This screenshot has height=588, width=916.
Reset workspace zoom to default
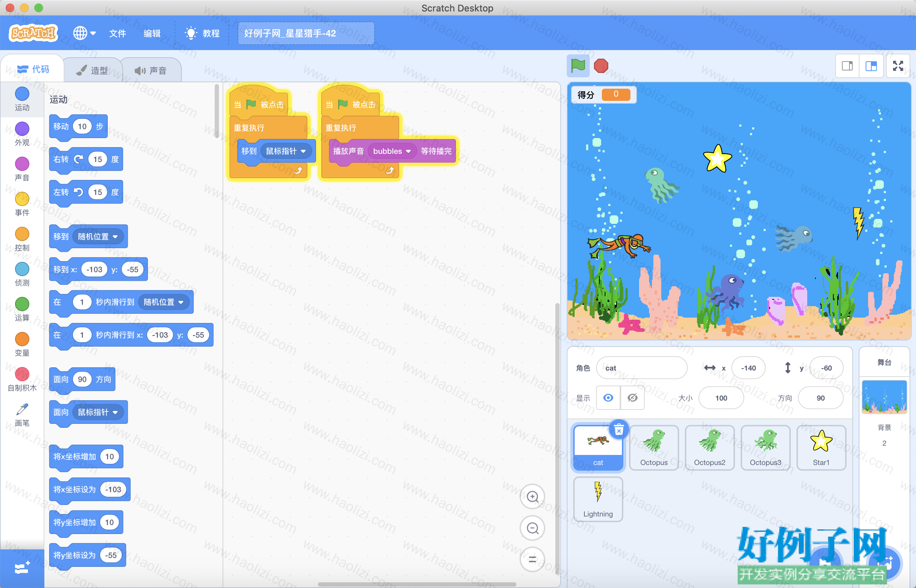(532, 559)
